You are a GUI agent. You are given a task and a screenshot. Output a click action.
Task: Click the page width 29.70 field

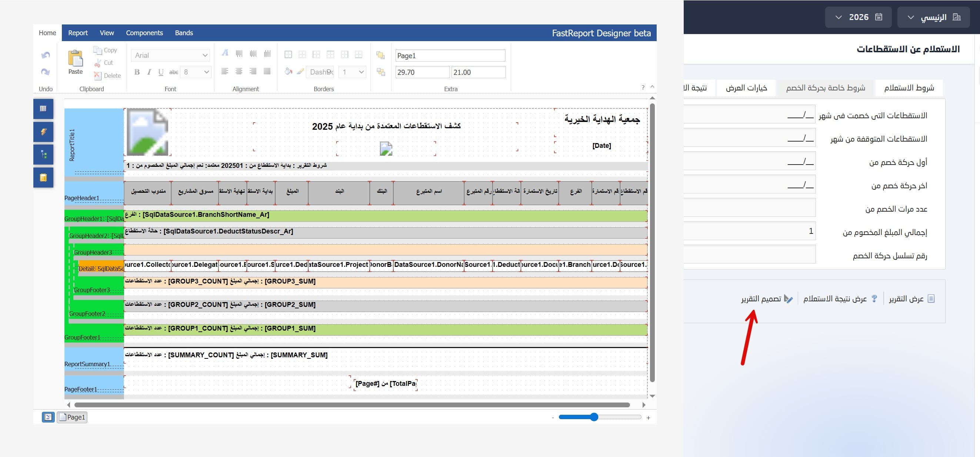pos(423,72)
